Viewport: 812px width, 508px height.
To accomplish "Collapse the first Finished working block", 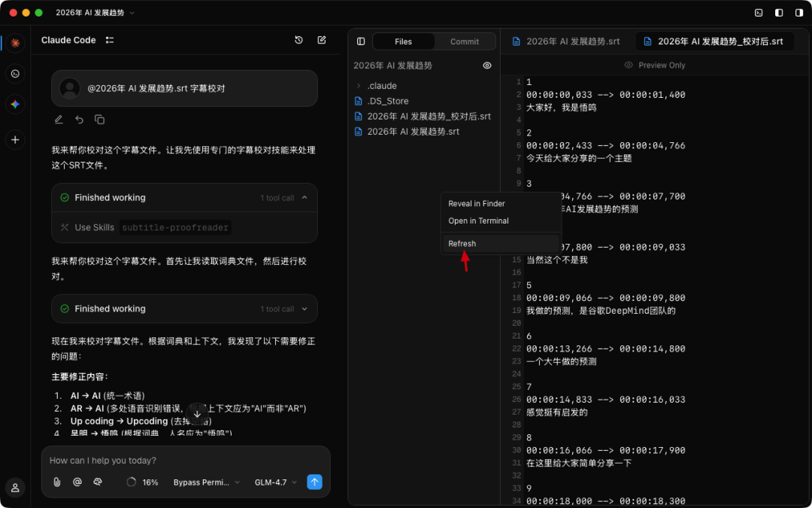I will point(304,197).
